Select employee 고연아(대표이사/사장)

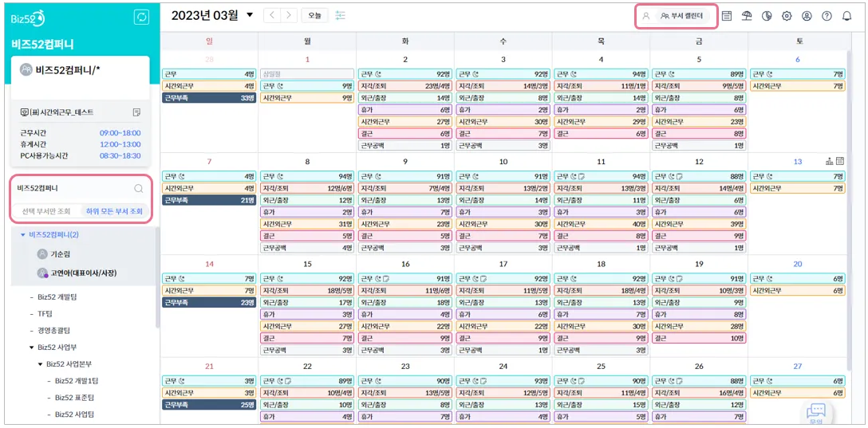tap(84, 273)
